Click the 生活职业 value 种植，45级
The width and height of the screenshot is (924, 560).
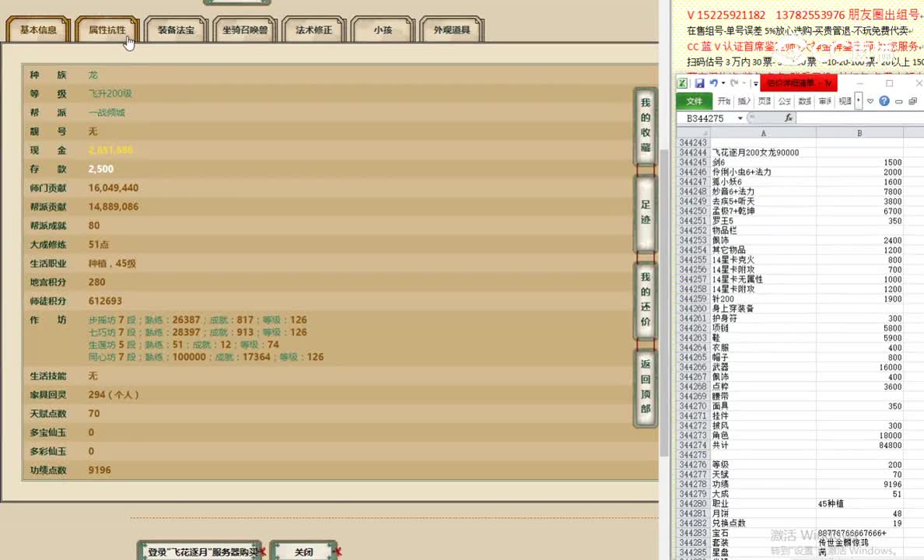click(112, 264)
